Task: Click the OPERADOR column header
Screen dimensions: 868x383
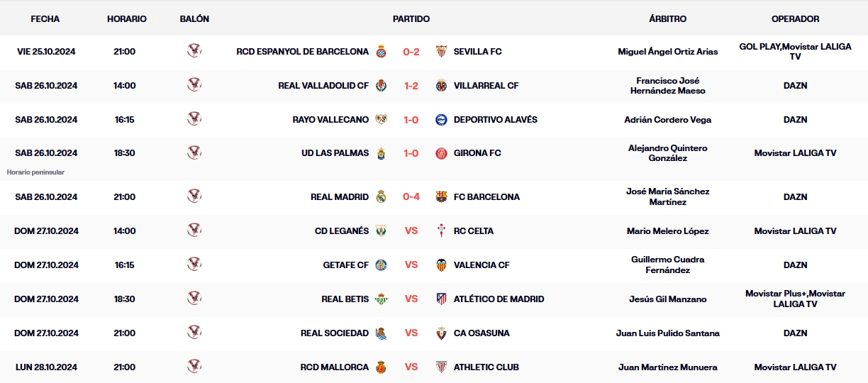Action: [795, 19]
